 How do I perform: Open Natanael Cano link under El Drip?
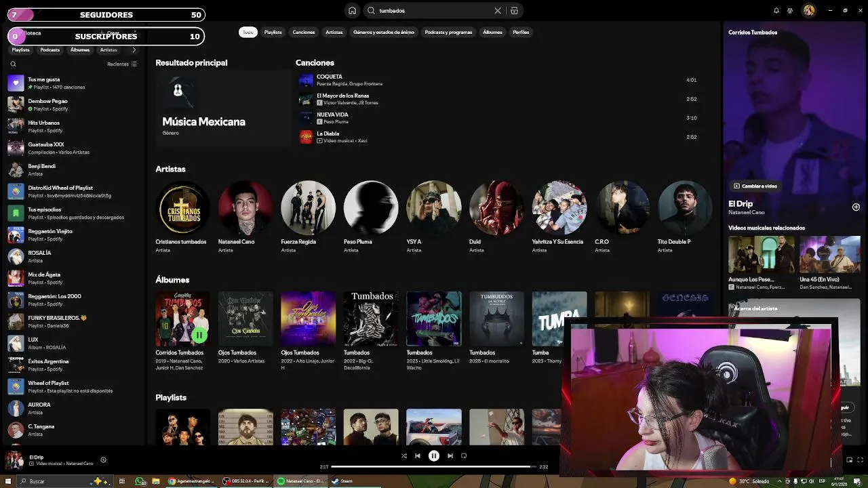tap(746, 213)
